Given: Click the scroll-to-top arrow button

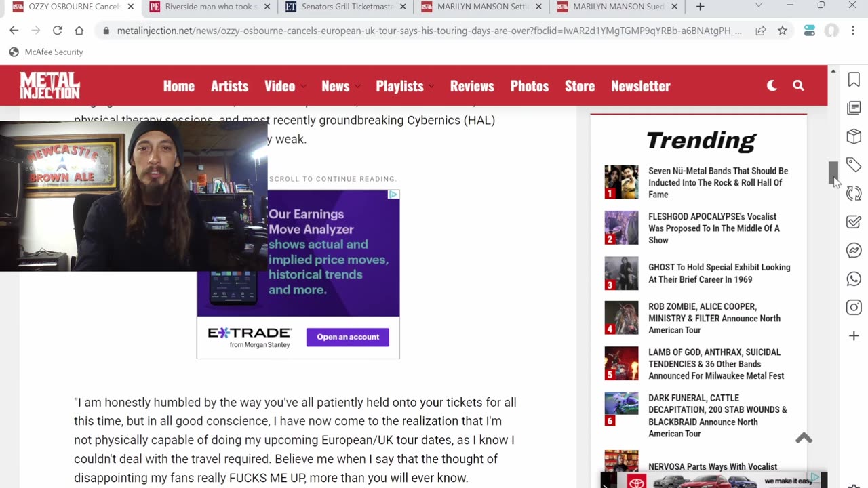Looking at the screenshot, I should pyautogui.click(x=804, y=438).
